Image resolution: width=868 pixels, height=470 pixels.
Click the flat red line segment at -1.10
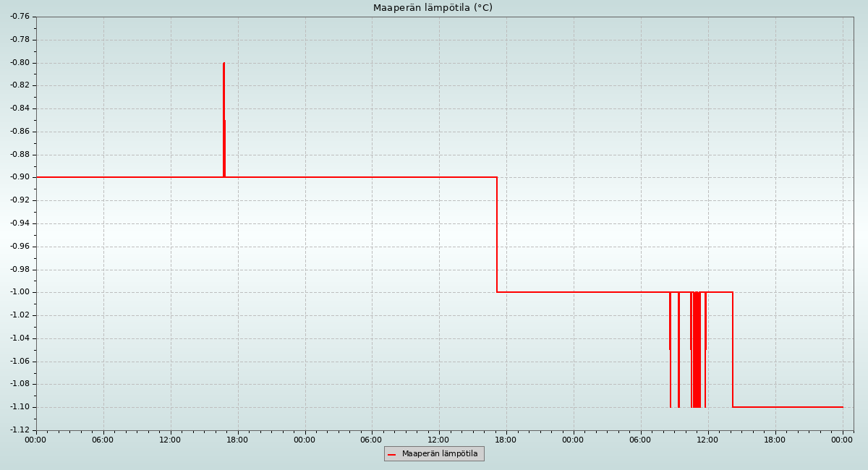point(788,407)
